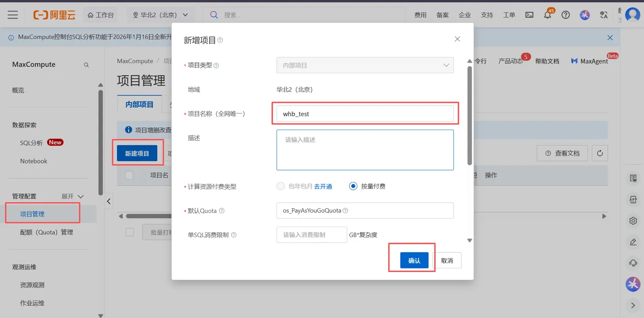Click the 单SQL消费限制 input field
644x318 pixels.
tap(311, 234)
